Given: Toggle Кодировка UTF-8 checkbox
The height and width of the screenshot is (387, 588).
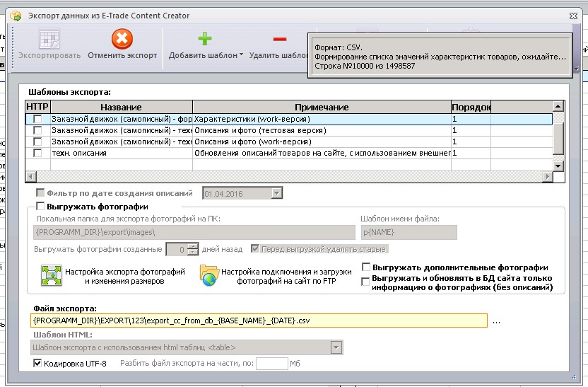Looking at the screenshot, I should [37, 363].
